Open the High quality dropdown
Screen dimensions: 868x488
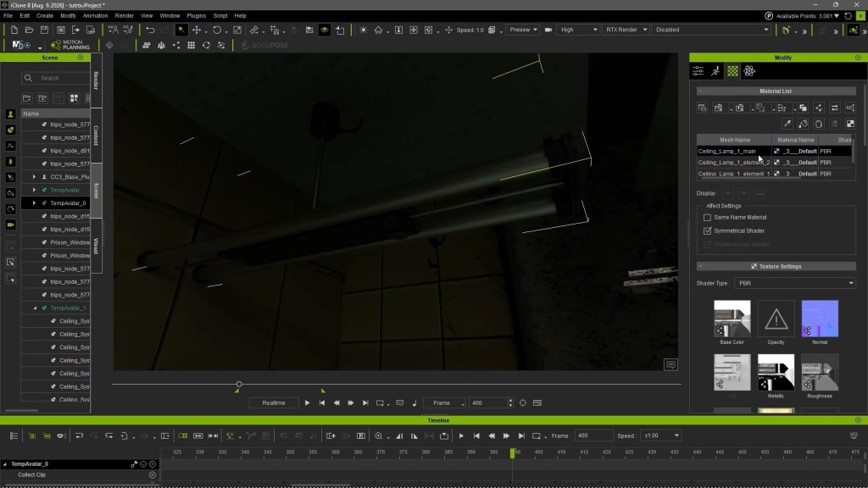(578, 30)
